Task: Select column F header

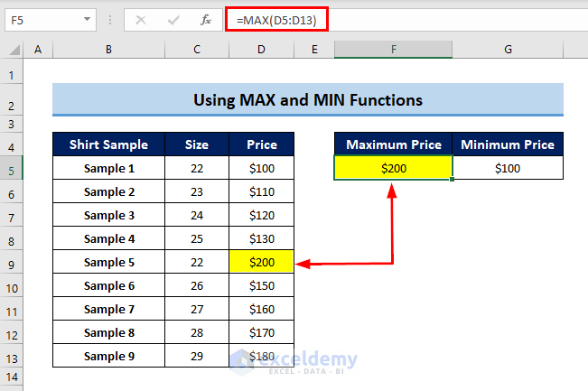Action: pos(393,51)
